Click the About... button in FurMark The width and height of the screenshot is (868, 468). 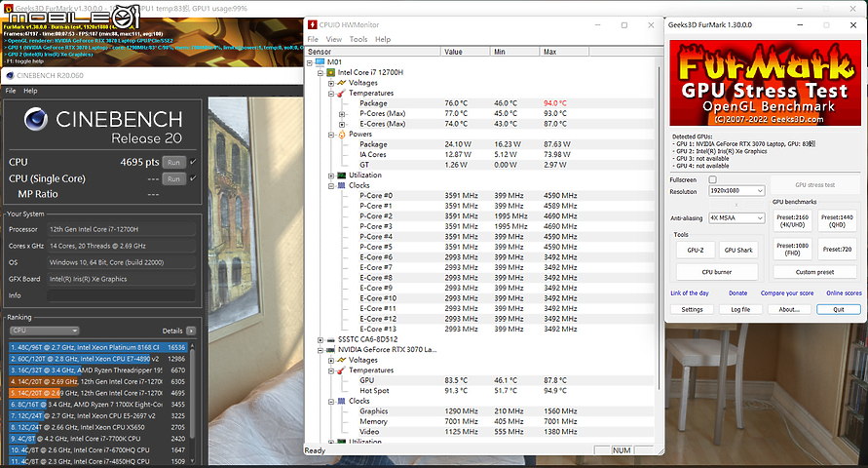pos(789,310)
